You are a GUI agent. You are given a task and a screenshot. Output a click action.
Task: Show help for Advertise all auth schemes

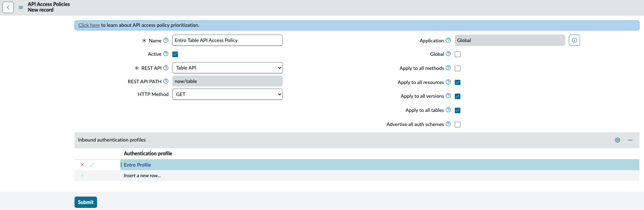click(448, 124)
